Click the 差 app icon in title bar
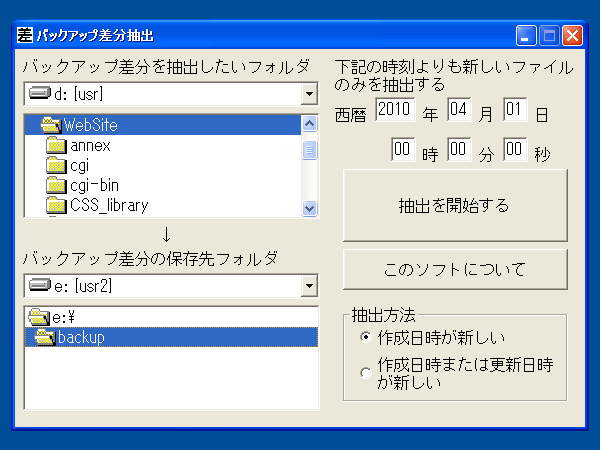 click(25, 35)
